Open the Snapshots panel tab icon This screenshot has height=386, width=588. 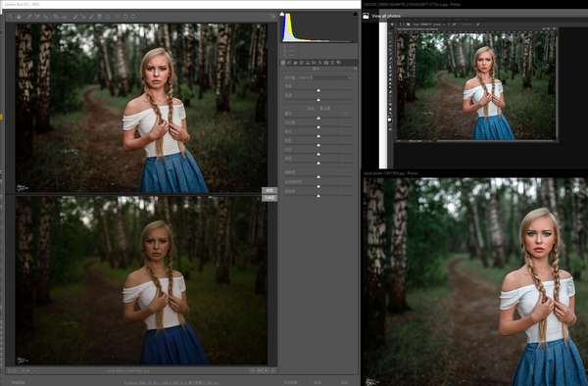pos(339,63)
